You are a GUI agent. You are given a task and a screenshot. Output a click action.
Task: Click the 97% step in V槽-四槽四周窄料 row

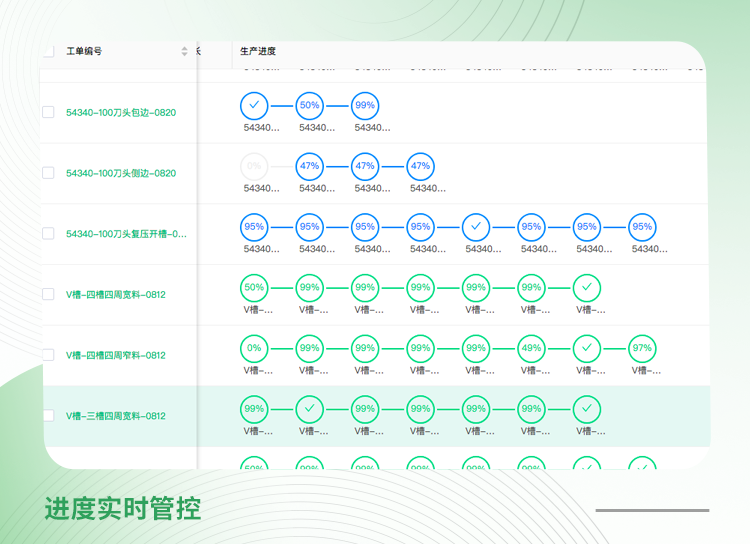coord(642,349)
